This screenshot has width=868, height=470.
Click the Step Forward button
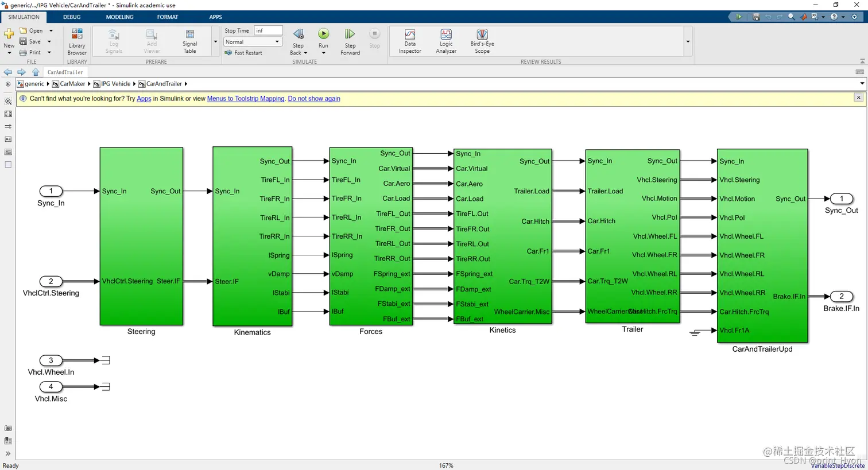click(350, 41)
